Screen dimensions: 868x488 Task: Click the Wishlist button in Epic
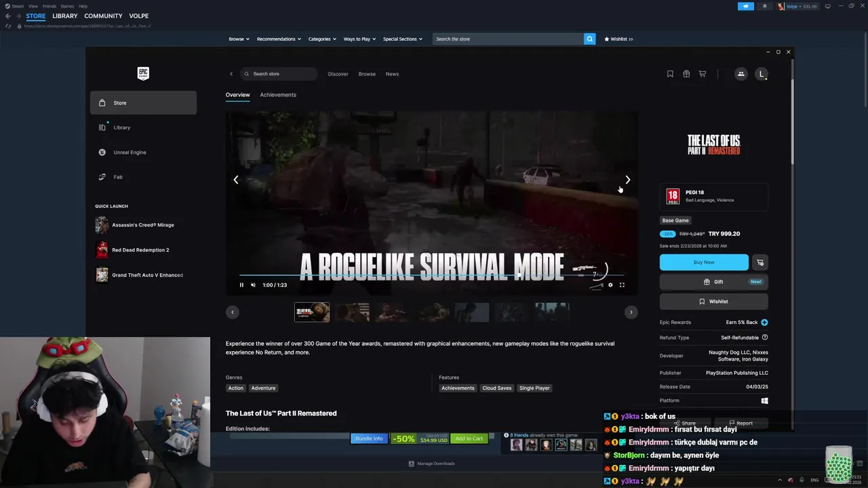click(713, 302)
